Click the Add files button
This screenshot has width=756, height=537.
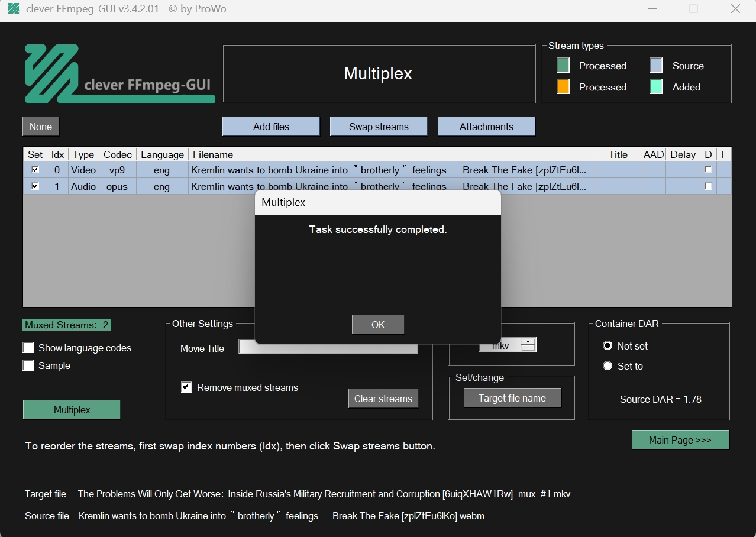[x=271, y=127]
